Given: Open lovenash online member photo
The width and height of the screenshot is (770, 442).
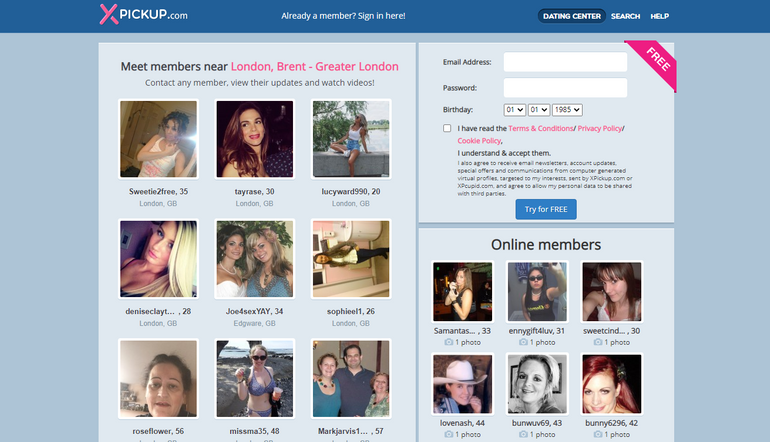Looking at the screenshot, I should pyautogui.click(x=463, y=384).
